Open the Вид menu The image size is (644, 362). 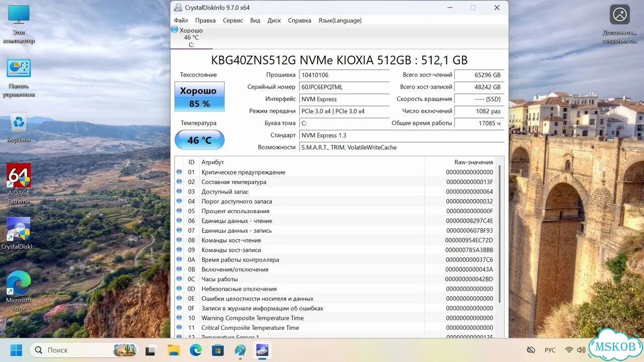click(x=255, y=21)
